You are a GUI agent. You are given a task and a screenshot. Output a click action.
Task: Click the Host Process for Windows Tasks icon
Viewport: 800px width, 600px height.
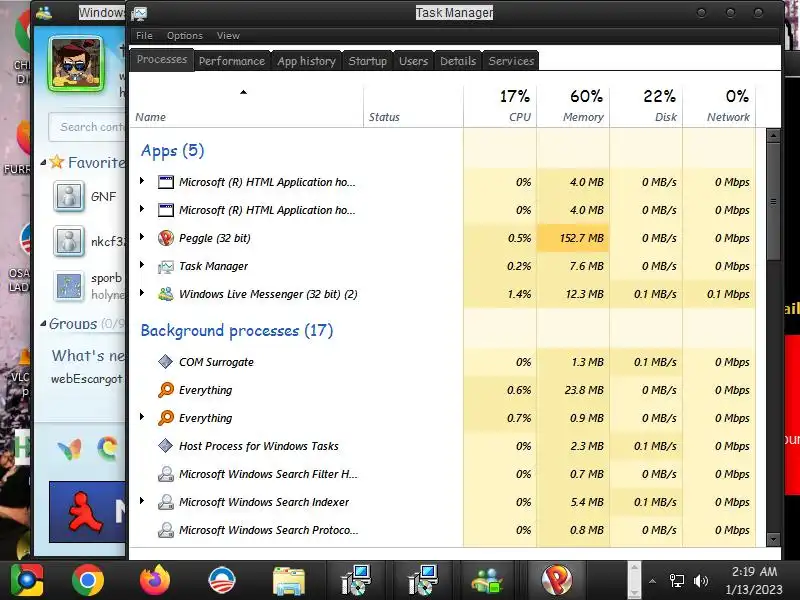[165, 446]
